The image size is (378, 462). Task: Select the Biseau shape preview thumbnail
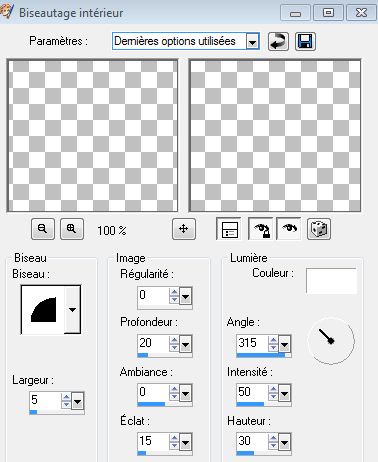point(43,310)
